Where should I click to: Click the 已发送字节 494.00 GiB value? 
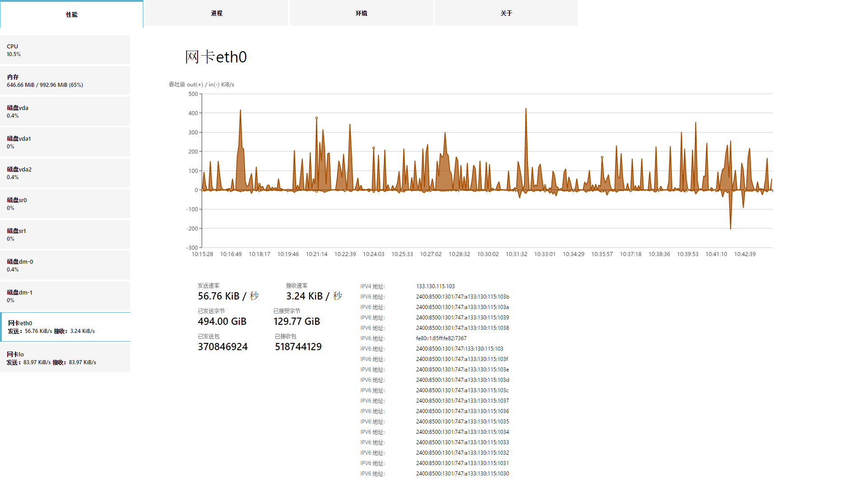coord(222,321)
